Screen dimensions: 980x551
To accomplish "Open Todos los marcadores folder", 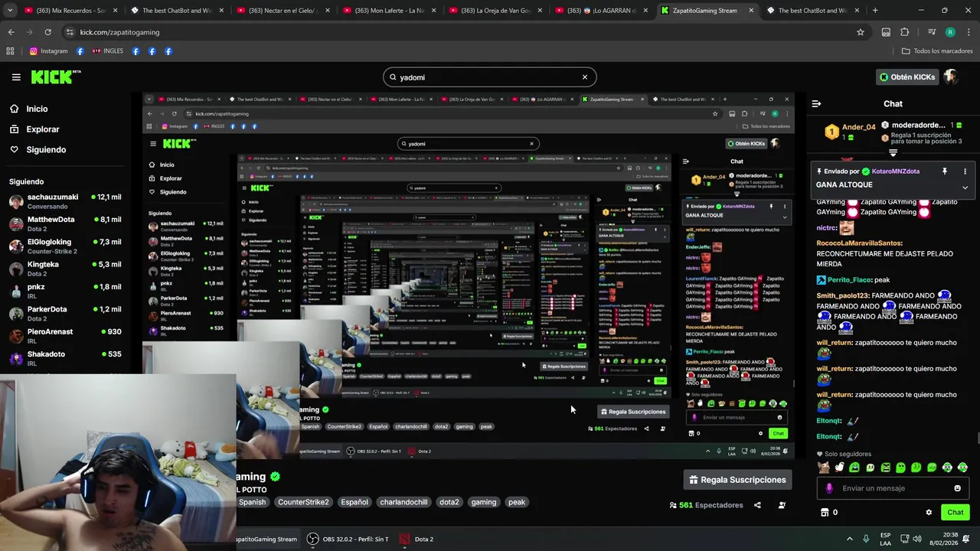I will pyautogui.click(x=937, y=51).
